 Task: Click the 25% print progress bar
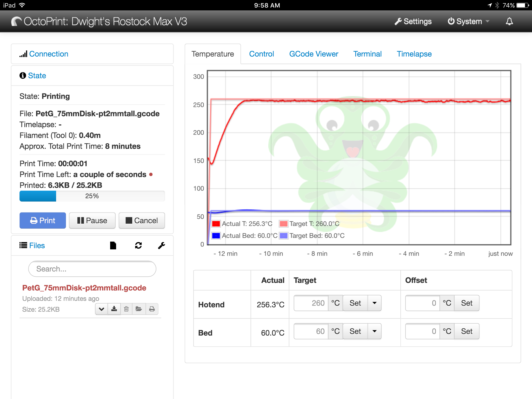92,196
